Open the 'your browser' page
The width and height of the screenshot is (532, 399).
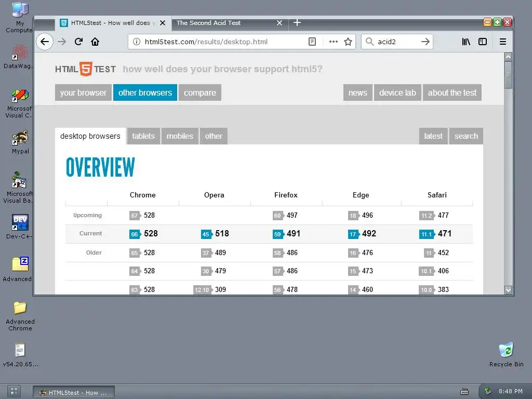[83, 92]
